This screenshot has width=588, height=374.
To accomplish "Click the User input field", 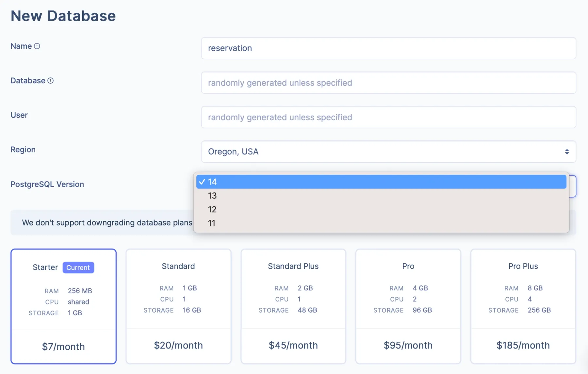I will (389, 117).
